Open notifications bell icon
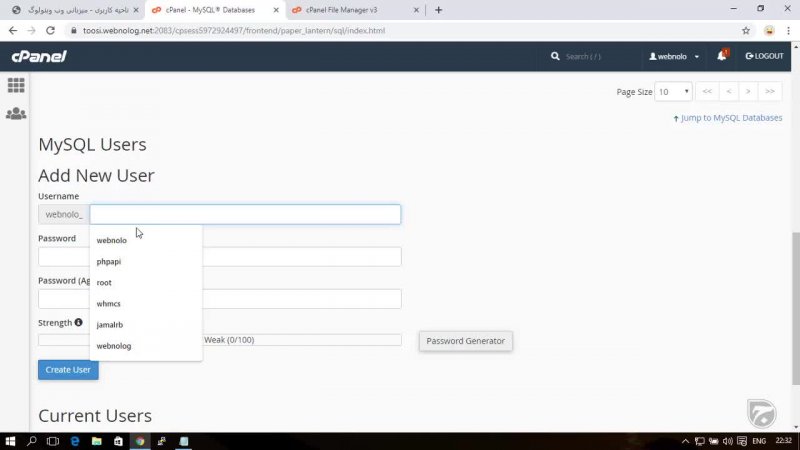 (x=721, y=56)
